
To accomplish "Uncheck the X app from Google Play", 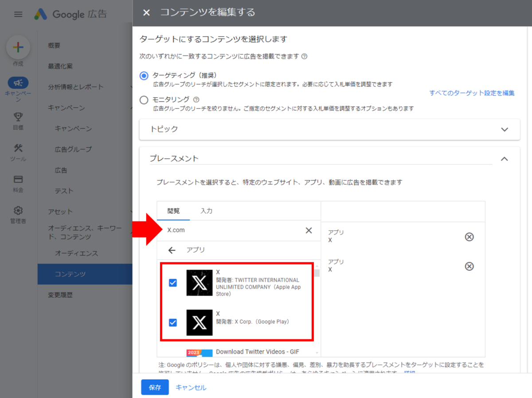I will 173,323.
